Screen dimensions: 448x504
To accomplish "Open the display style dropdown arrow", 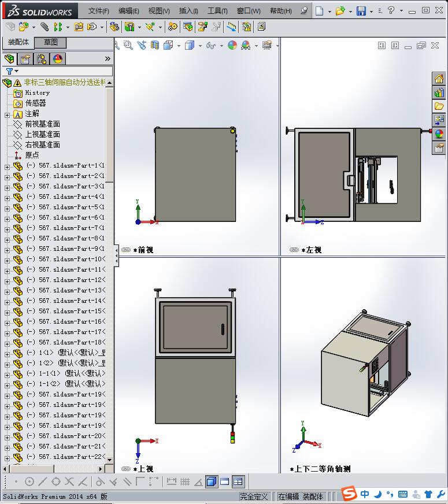I will [200, 46].
